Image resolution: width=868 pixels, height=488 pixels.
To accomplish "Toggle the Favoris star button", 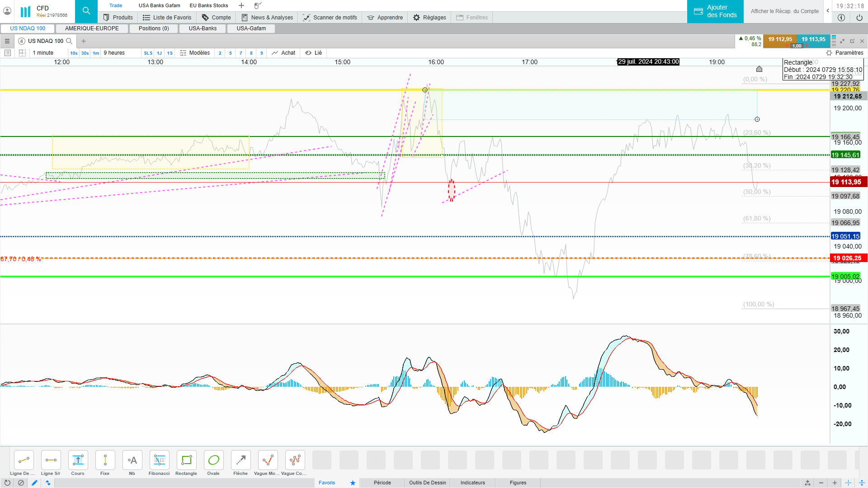I will [x=353, y=483].
